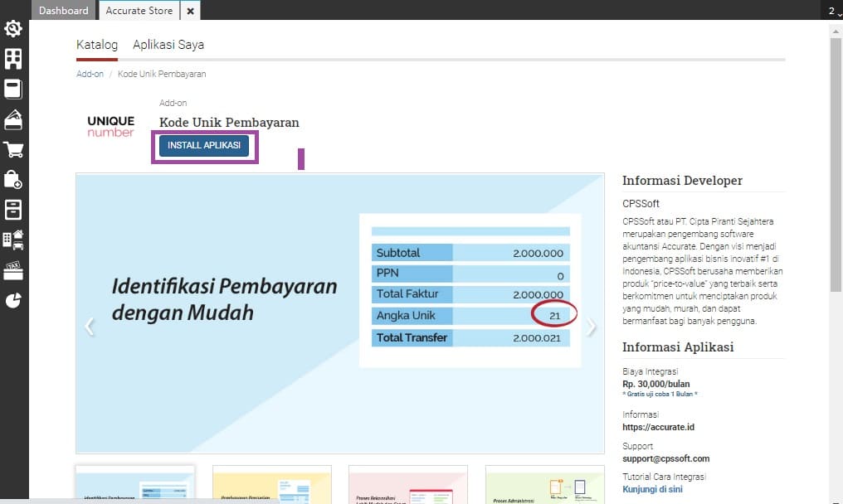Image resolution: width=843 pixels, height=504 pixels.
Task: Click the Install Aplikasi button
Action: [204, 146]
